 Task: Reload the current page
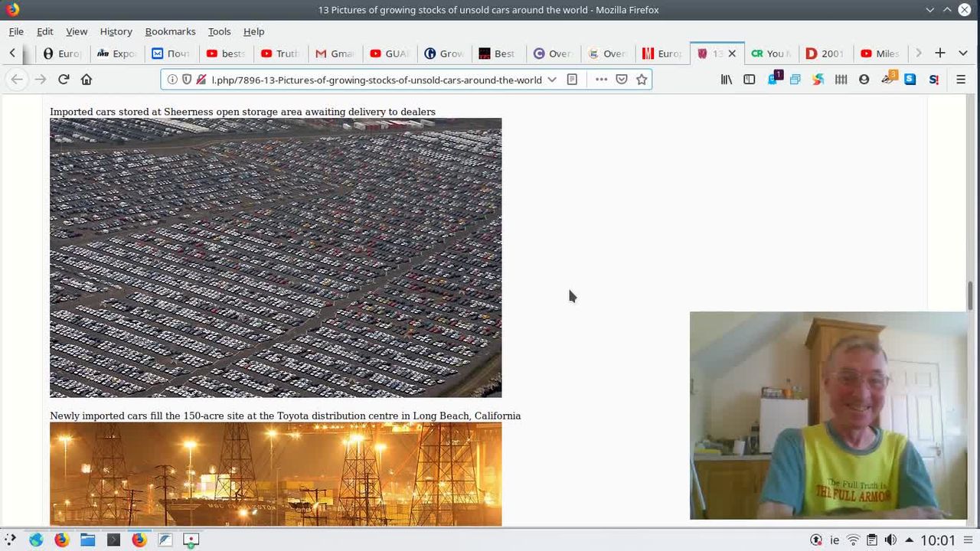click(64, 80)
